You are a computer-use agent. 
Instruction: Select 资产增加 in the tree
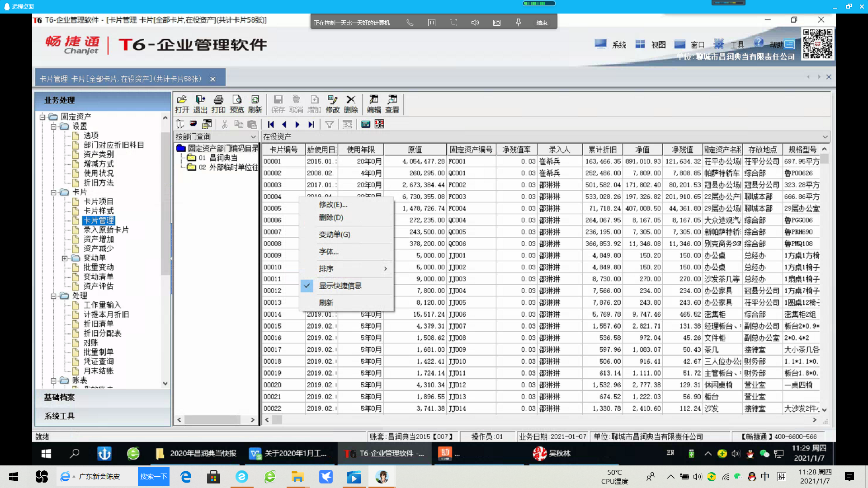[99, 239]
